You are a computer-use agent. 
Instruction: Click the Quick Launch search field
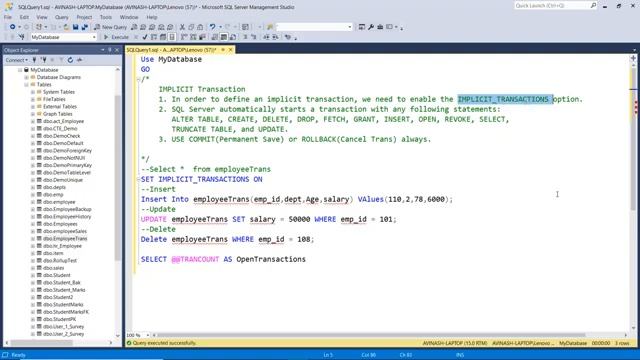[x=551, y=5]
